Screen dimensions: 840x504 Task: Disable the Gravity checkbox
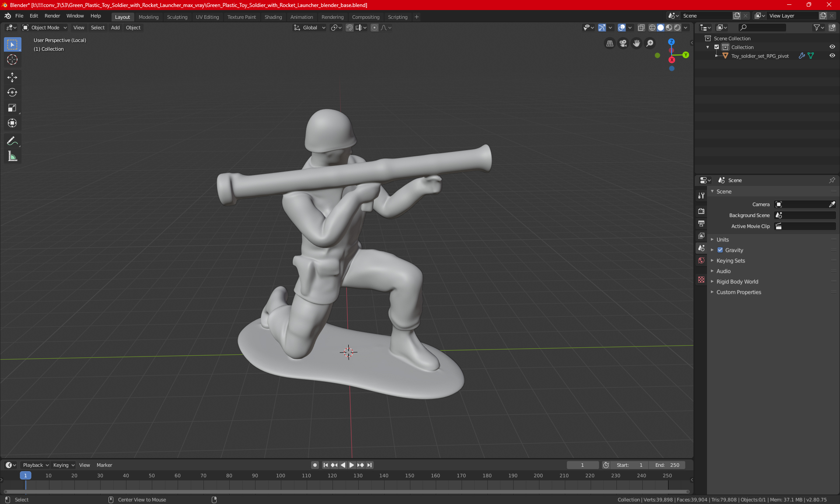pos(720,250)
